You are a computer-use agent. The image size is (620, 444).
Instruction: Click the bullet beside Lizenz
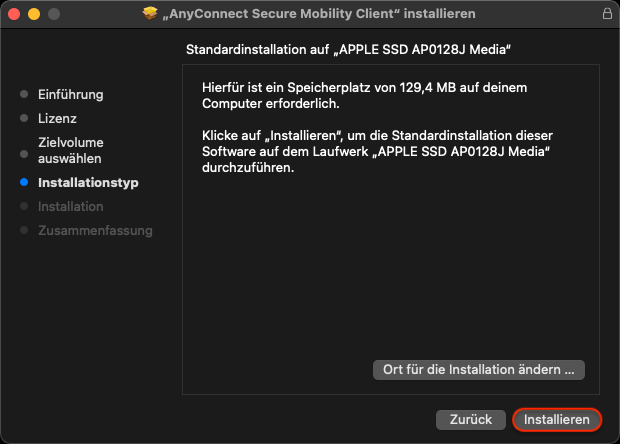pyautogui.click(x=24, y=118)
